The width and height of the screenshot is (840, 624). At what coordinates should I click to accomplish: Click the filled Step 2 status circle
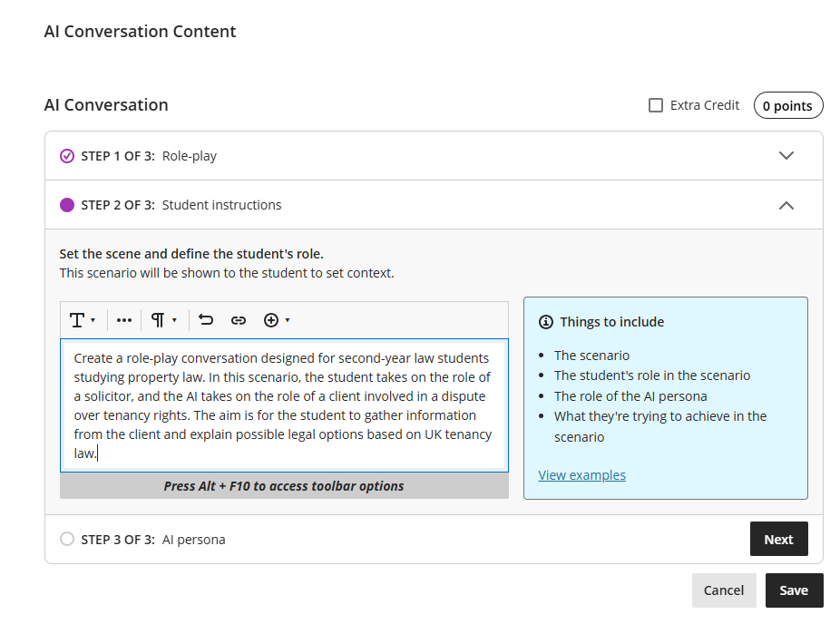(x=67, y=205)
